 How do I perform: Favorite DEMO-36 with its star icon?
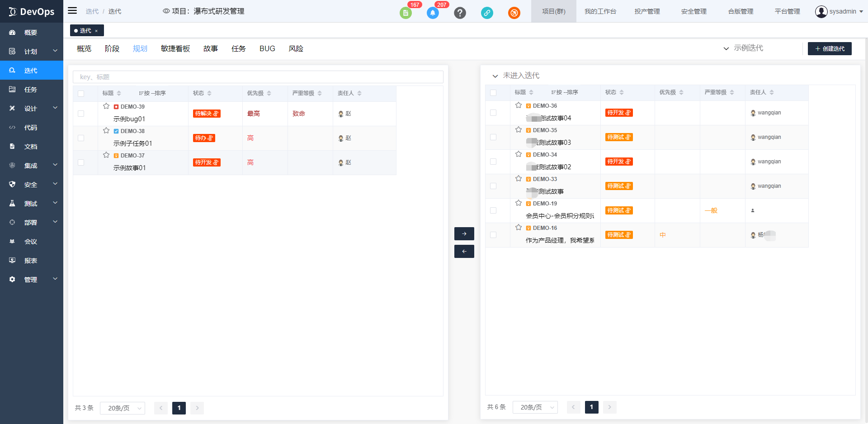(519, 105)
